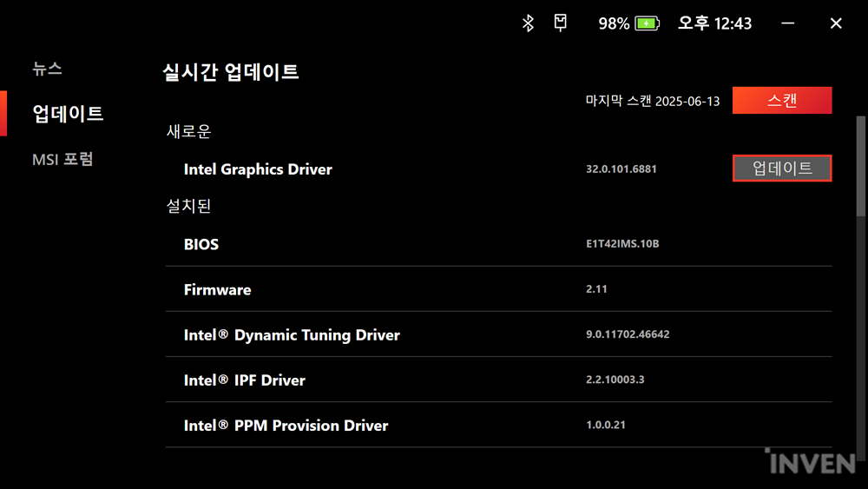Open the MSI 포럼 tab
The width and height of the screenshot is (868, 489).
click(x=62, y=160)
